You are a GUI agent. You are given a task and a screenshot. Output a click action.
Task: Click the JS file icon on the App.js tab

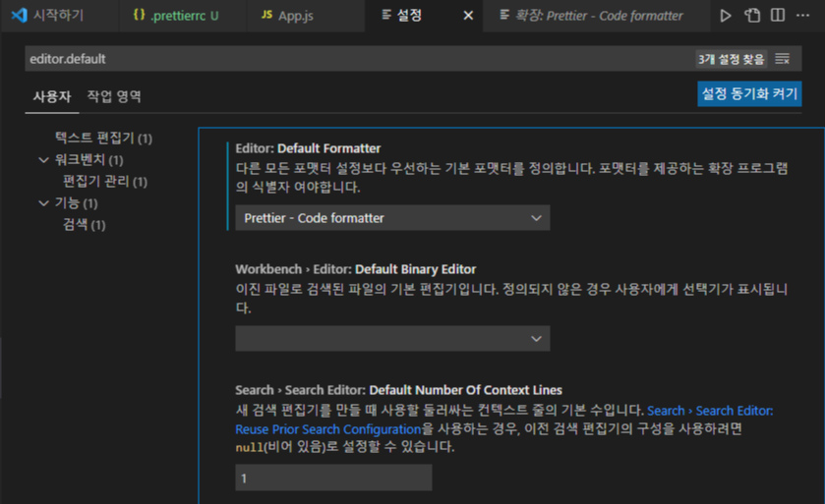coord(266,15)
